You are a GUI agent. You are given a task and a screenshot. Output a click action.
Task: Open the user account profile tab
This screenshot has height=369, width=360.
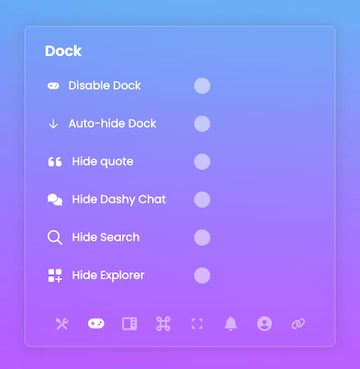264,324
